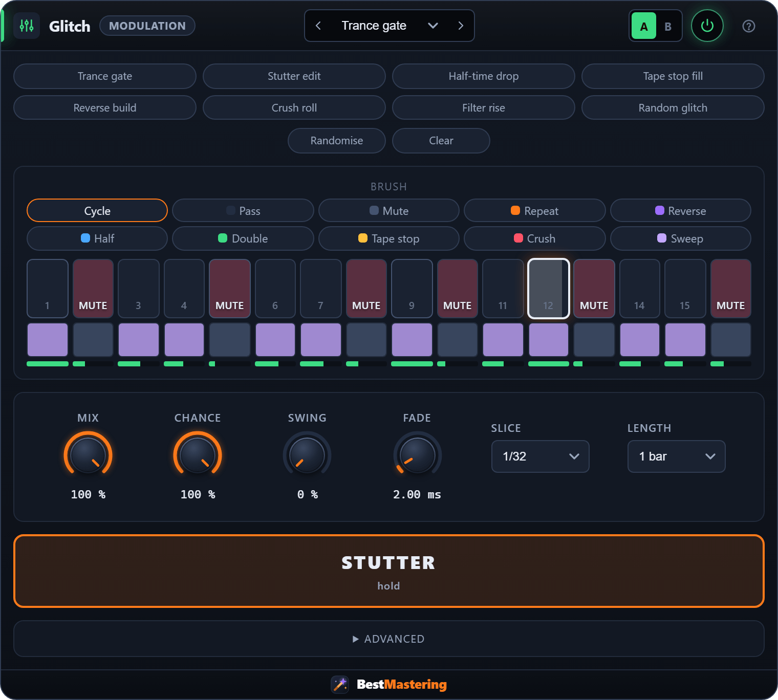The height and width of the screenshot is (700, 778).
Task: Select the Mute brush
Action: (x=389, y=211)
